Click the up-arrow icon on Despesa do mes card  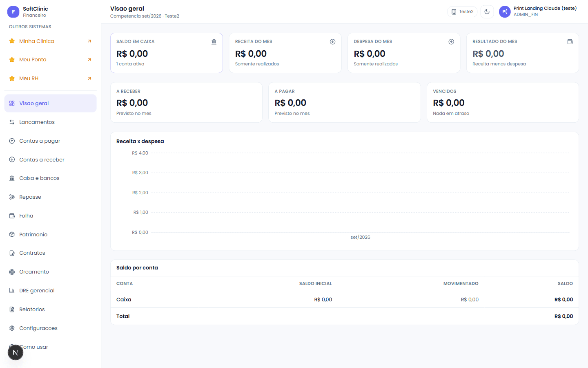click(x=451, y=42)
